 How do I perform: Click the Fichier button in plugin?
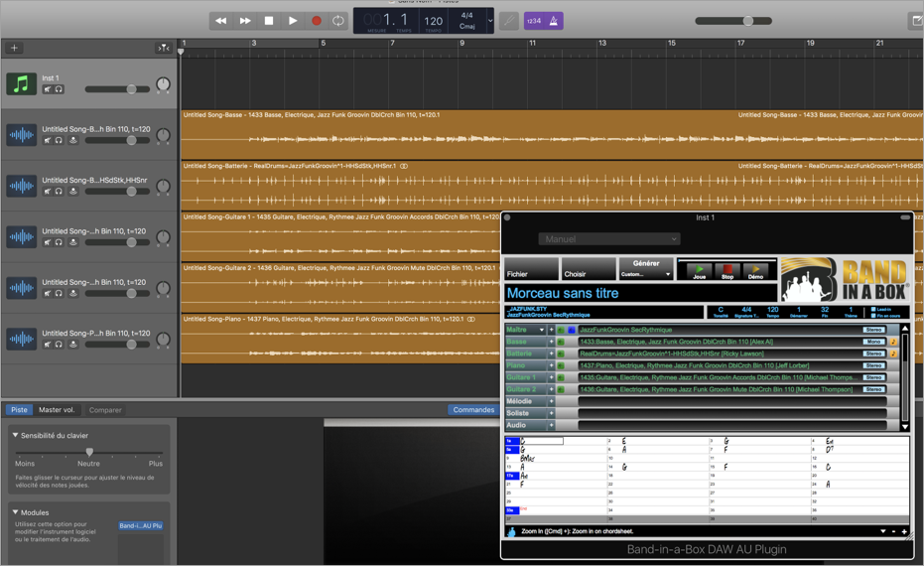point(530,270)
